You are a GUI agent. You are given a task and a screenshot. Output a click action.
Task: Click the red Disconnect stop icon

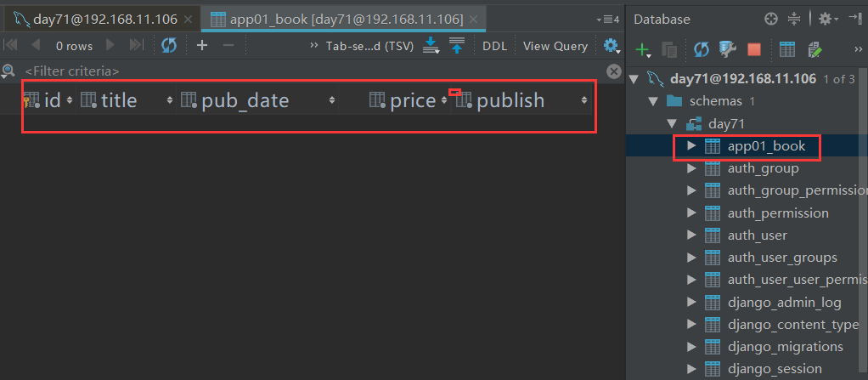click(753, 50)
